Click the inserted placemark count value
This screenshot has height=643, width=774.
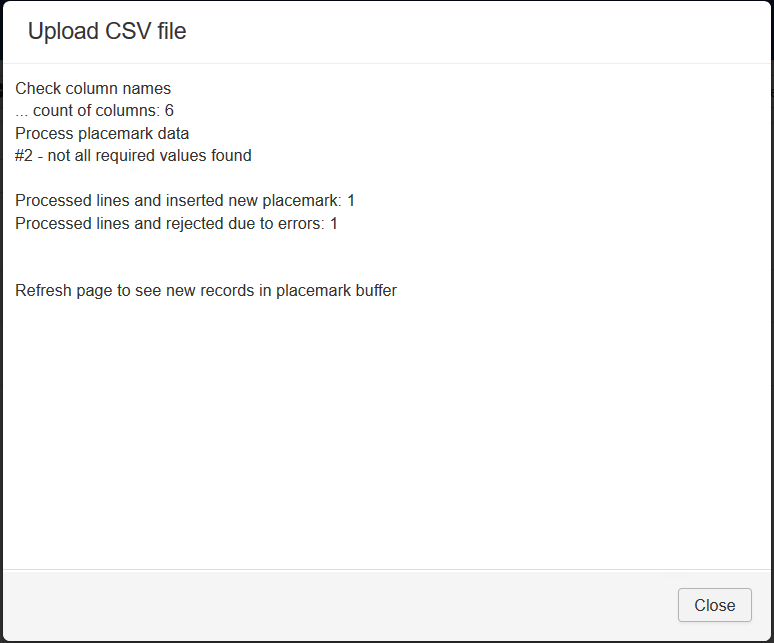(x=351, y=201)
